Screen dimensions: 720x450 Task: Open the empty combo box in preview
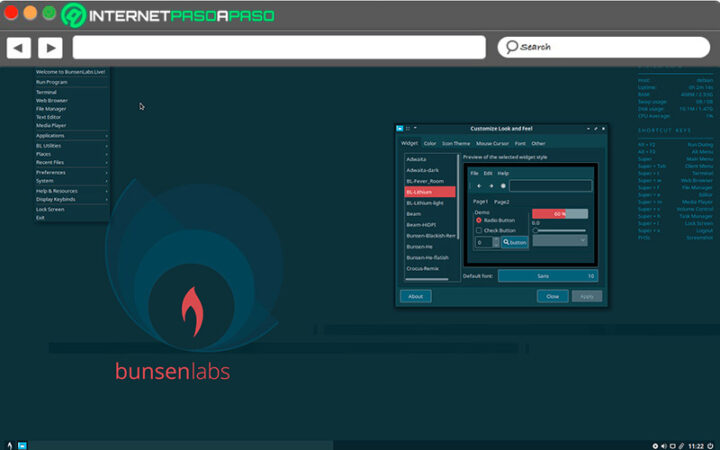(560, 241)
